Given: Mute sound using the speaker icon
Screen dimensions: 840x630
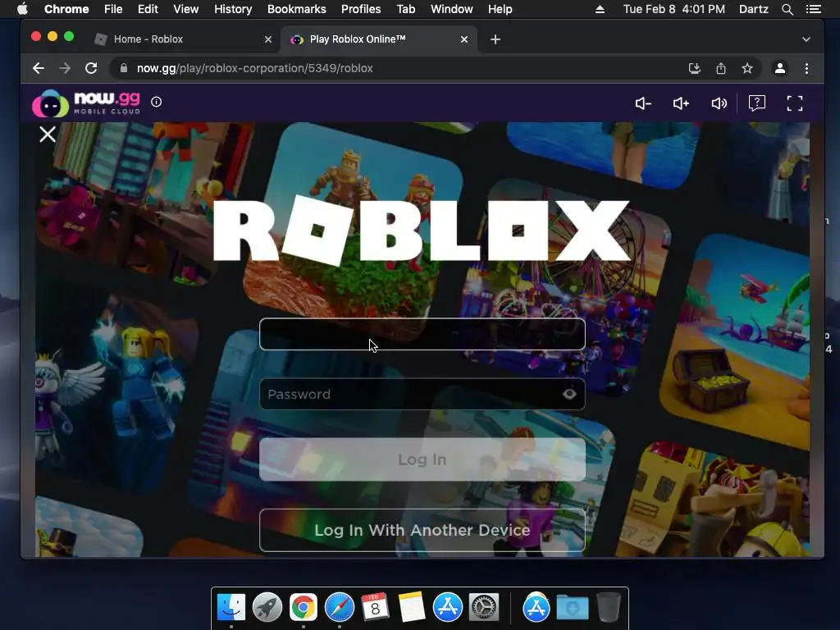Looking at the screenshot, I should [x=719, y=103].
